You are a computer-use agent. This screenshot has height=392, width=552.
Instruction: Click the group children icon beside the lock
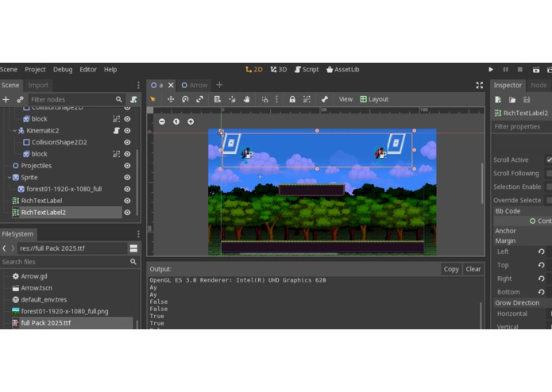pyautogui.click(x=307, y=99)
